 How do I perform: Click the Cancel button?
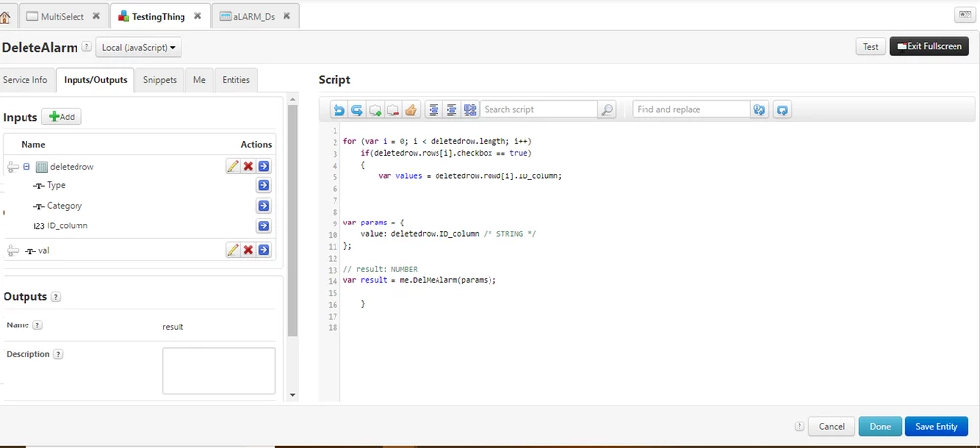click(832, 426)
